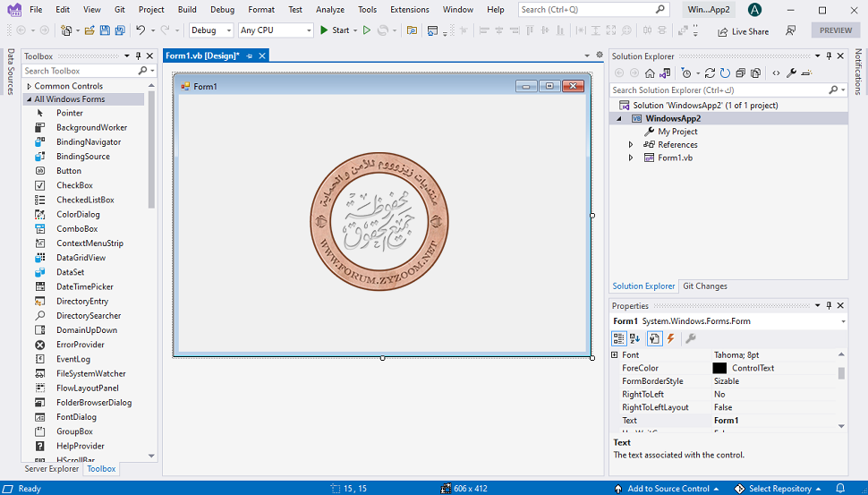Image resolution: width=868 pixels, height=495 pixels.
Task: Click the Events lightning bolt icon
Action: [x=670, y=338]
